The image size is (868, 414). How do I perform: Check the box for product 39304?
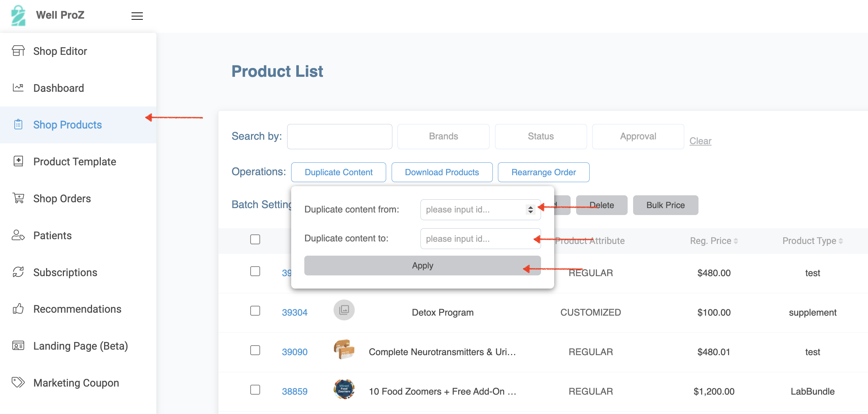(255, 311)
